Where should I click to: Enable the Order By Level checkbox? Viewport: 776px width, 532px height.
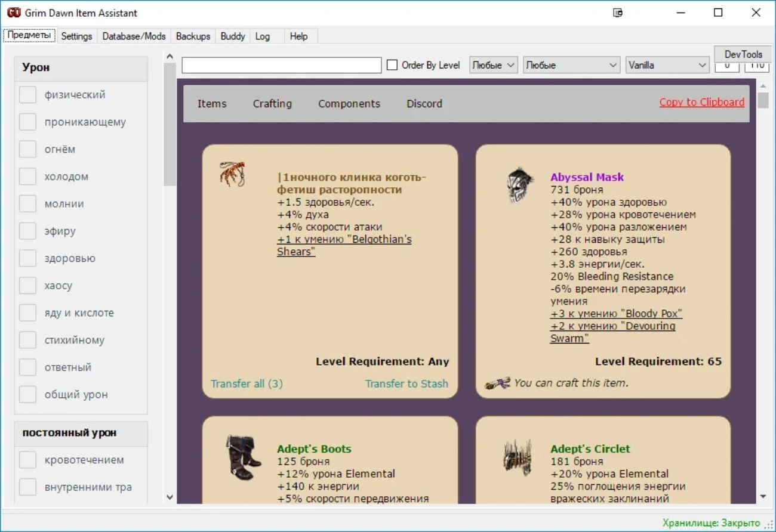pyautogui.click(x=392, y=65)
